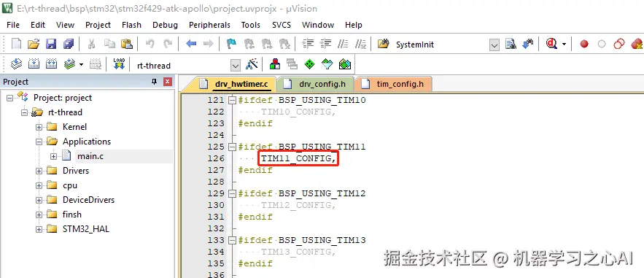Click the Copy icon in toolbar
This screenshot has height=278, width=644.
coord(109,44)
